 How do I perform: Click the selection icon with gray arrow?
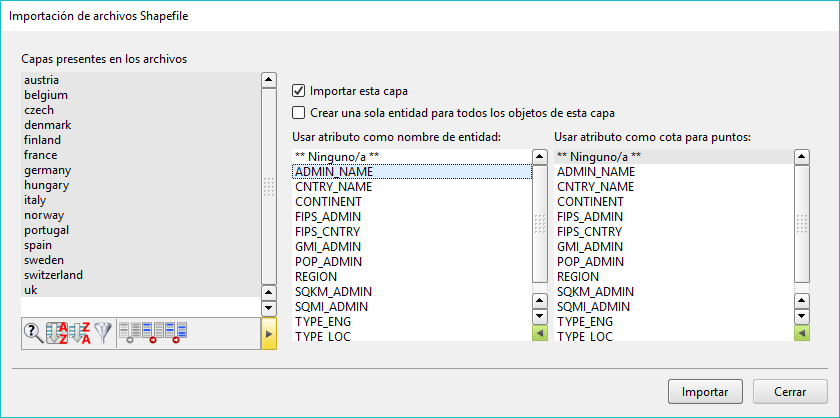click(129, 333)
